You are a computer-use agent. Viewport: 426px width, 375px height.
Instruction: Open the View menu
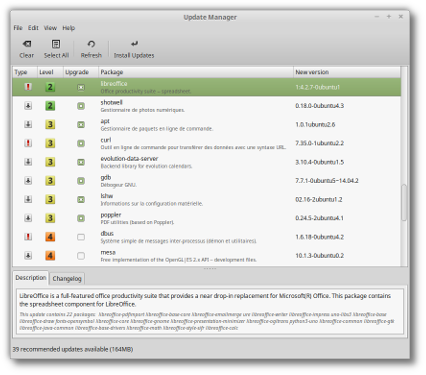click(50, 28)
